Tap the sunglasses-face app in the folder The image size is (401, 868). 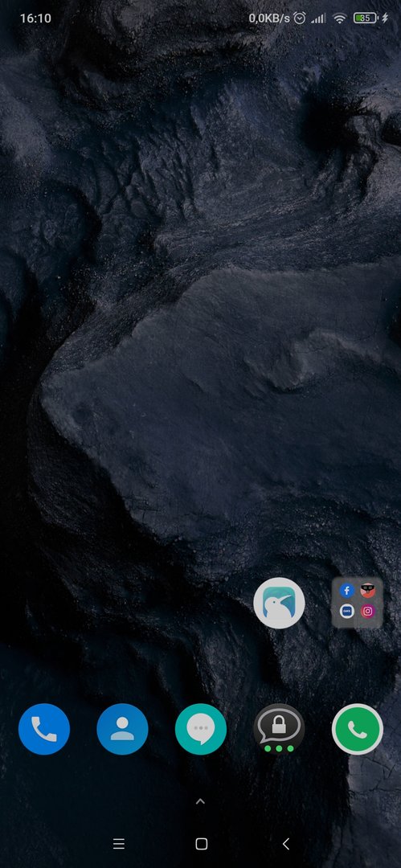pos(368,591)
